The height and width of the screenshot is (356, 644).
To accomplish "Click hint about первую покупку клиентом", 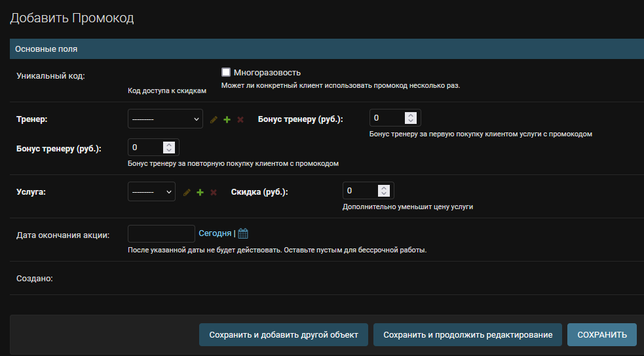I will pos(480,134).
